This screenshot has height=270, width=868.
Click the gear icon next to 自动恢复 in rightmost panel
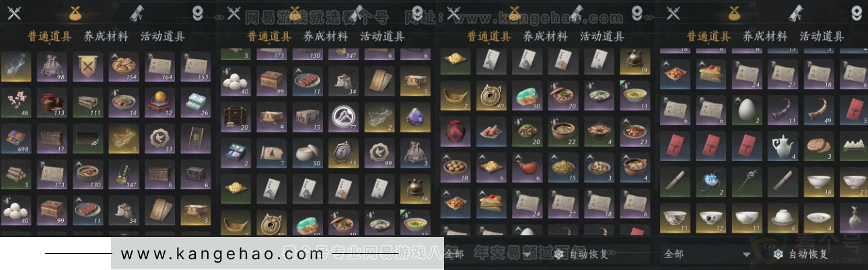778,254
